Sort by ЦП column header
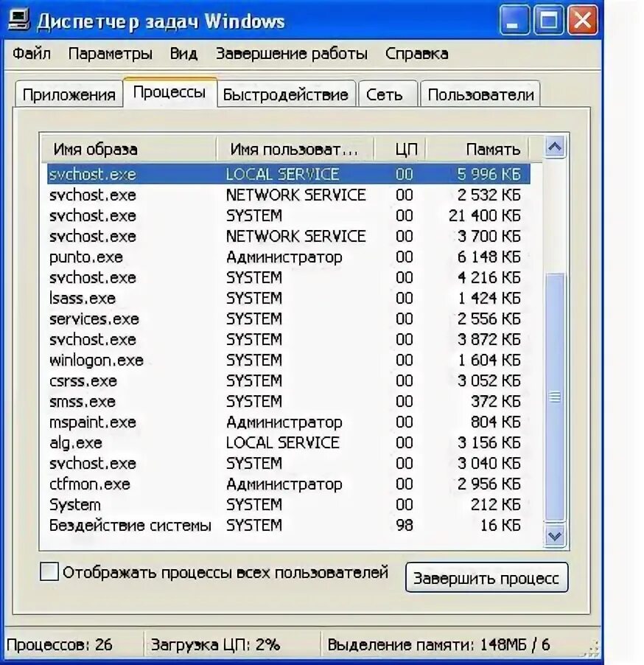The width and height of the screenshot is (644, 665). point(400,149)
